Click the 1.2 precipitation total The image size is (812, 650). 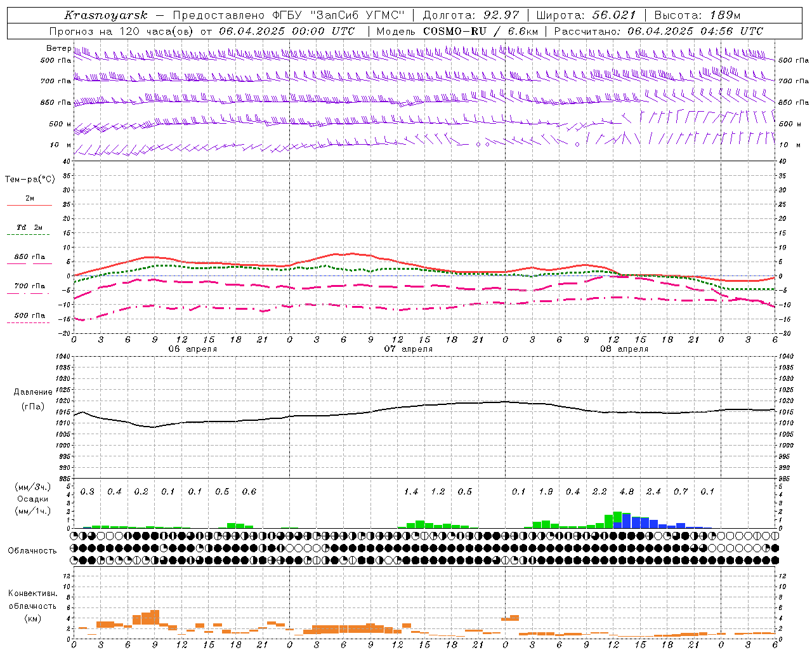(438, 492)
